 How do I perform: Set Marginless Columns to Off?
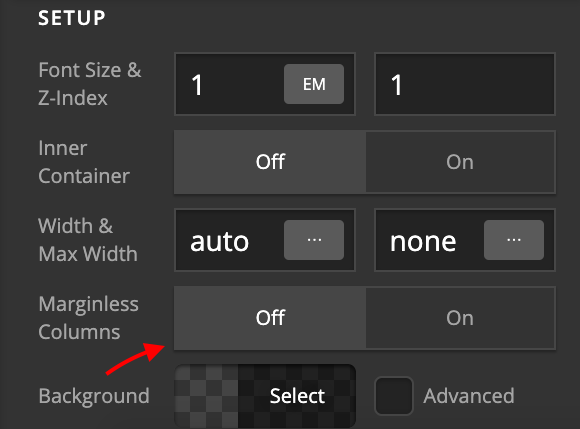click(270, 318)
